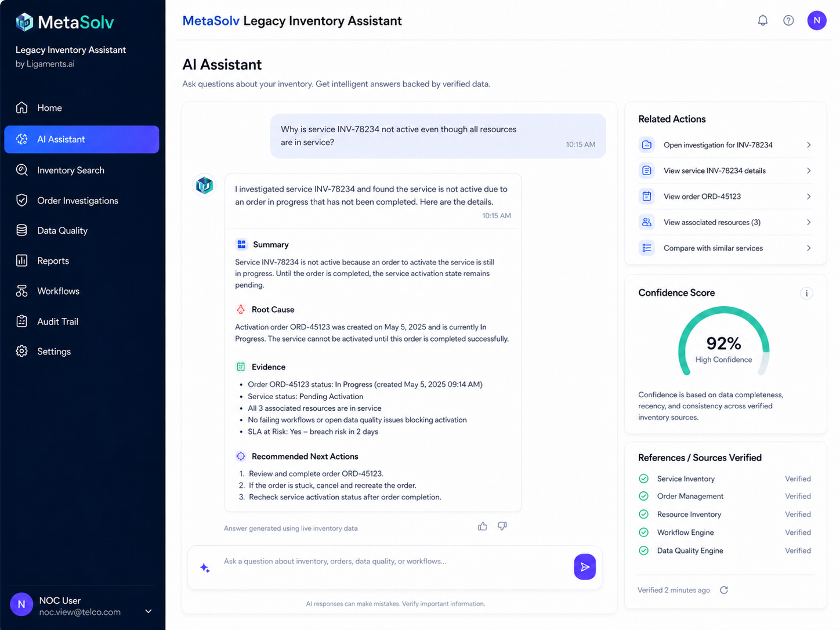This screenshot has width=840, height=630.
Task: Click the chevron for Open investigation INV-78234
Action: pyautogui.click(x=809, y=145)
